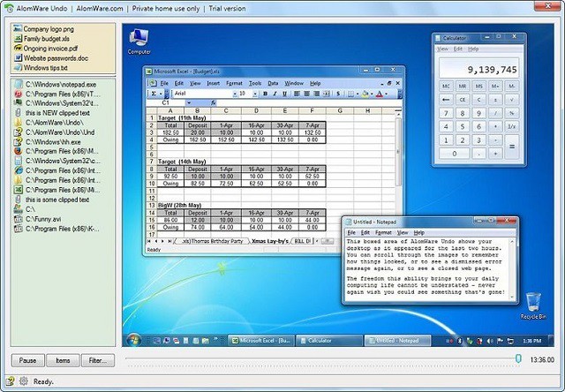Click the Font Color 'A' icon in Excel
The height and width of the screenshot is (392, 565).
pyautogui.click(x=379, y=94)
